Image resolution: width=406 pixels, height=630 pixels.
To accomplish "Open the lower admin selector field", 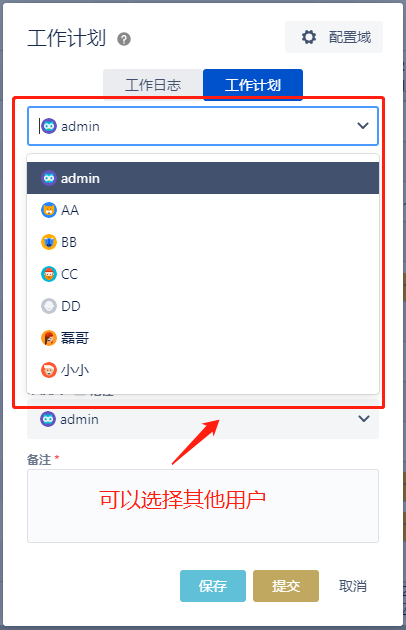I will point(203,419).
